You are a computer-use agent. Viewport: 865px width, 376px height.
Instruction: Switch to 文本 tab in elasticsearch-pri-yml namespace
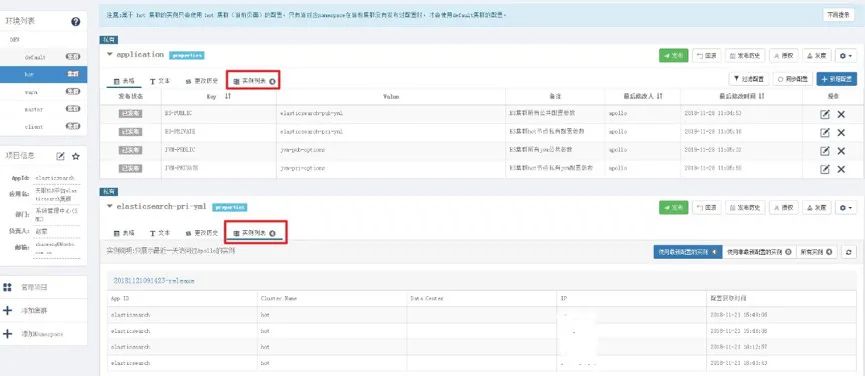point(159,233)
